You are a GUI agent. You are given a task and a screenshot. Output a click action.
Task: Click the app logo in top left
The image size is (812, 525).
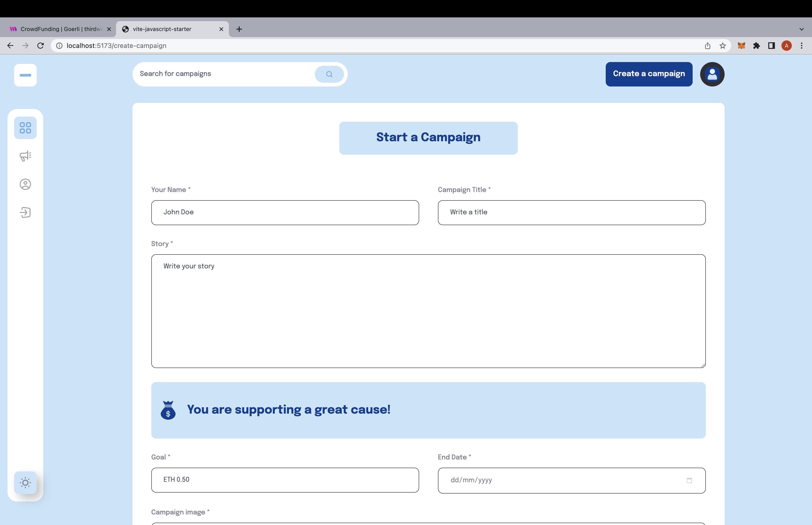(x=25, y=75)
